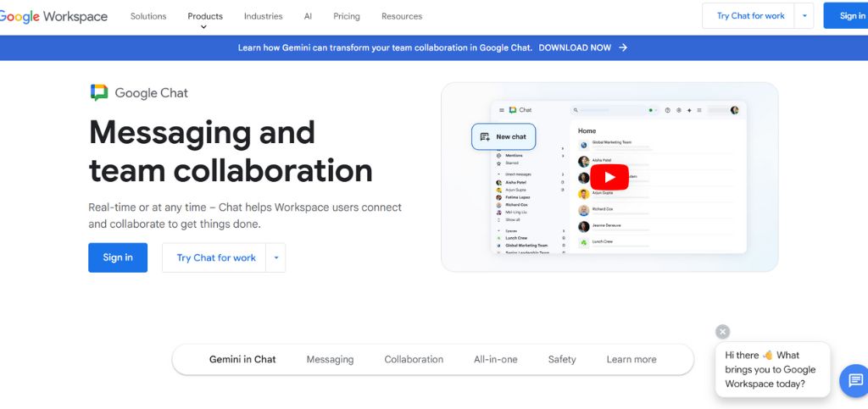Select the Messaging tab

click(330, 359)
